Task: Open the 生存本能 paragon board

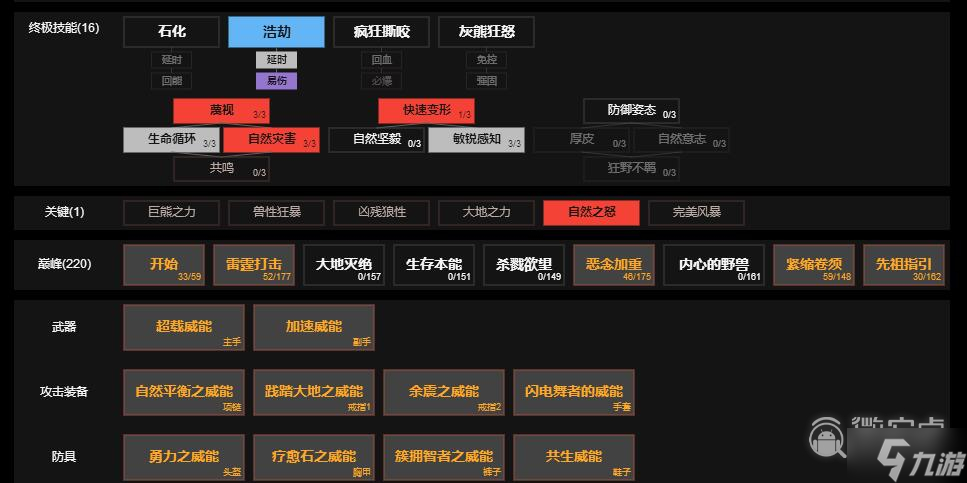Action: coord(434,265)
